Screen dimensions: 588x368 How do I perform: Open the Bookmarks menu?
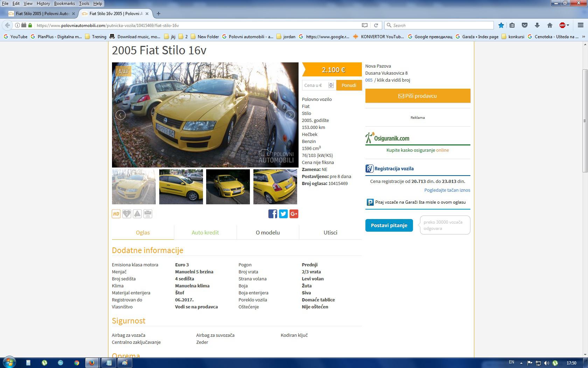tap(64, 3)
